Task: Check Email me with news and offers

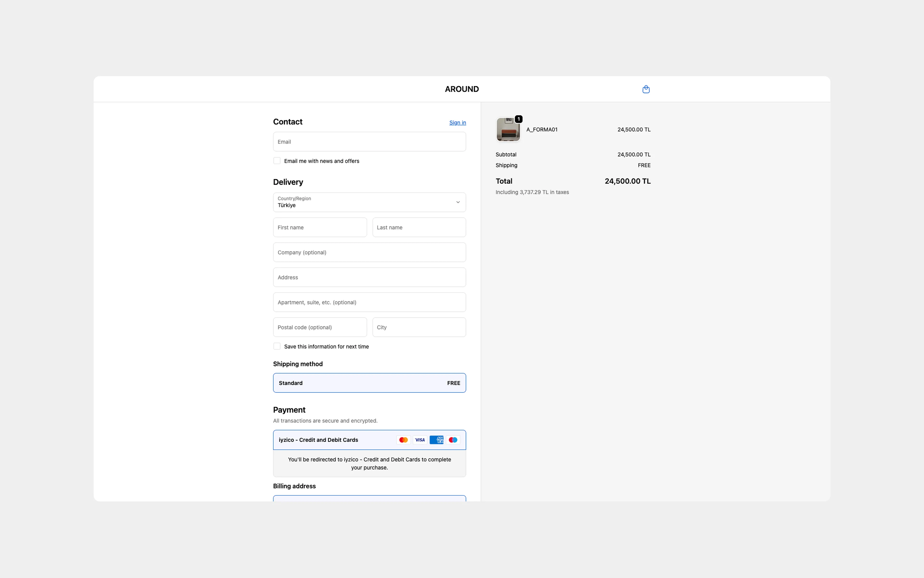Action: coord(277,161)
